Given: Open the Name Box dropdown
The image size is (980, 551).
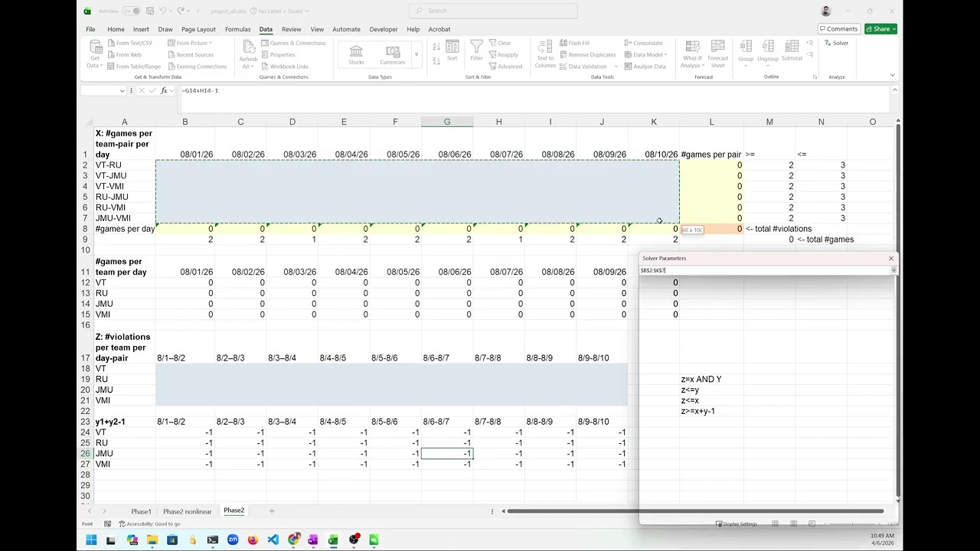Looking at the screenshot, I should pos(122,90).
